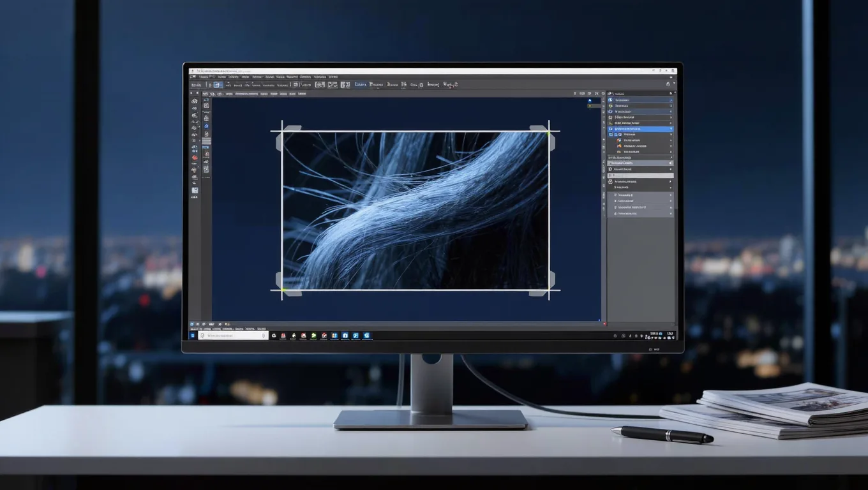Click the blue highlighted button in options bar

(218, 84)
